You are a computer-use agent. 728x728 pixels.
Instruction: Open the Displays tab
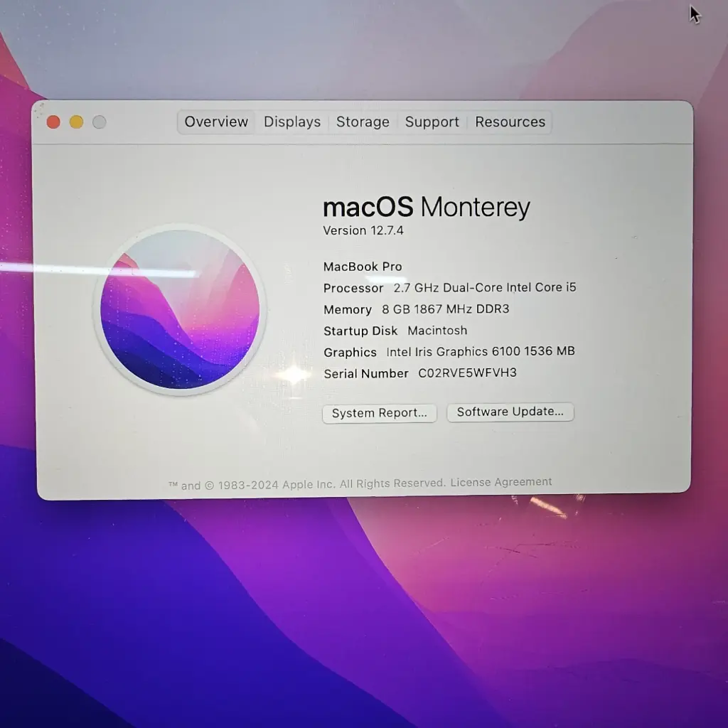click(292, 122)
